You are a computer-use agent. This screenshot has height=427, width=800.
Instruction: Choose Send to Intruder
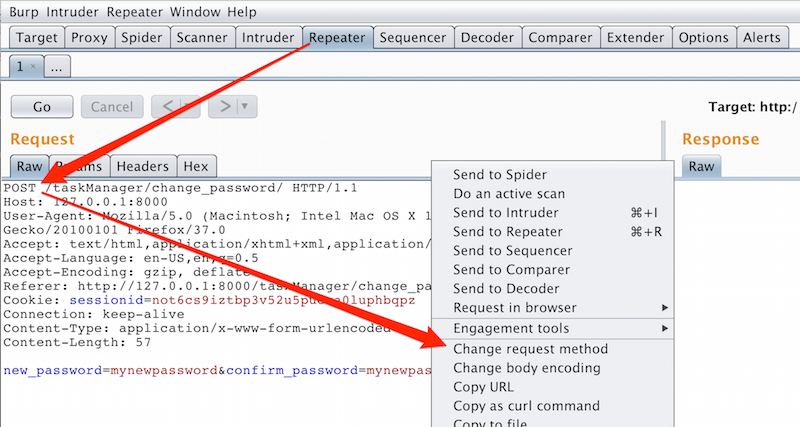coord(552,213)
